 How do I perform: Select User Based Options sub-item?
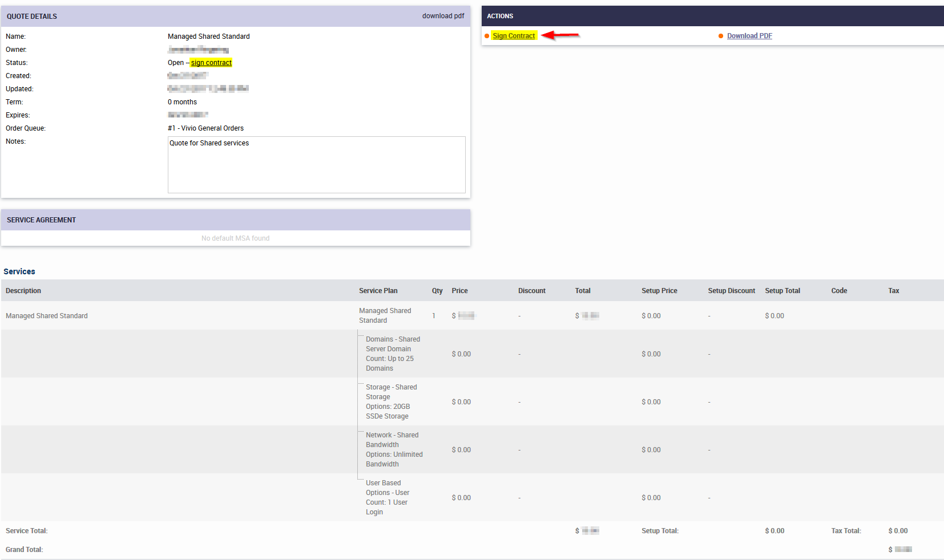(387, 497)
